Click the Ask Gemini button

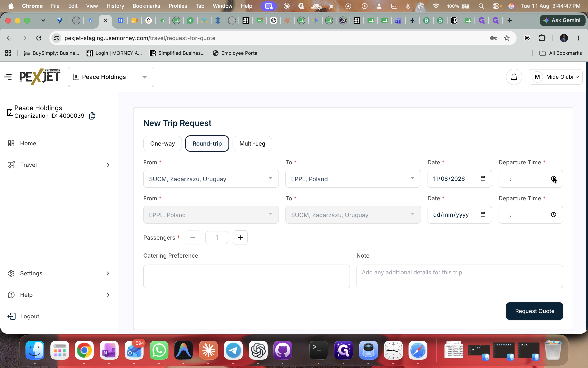coord(562,20)
